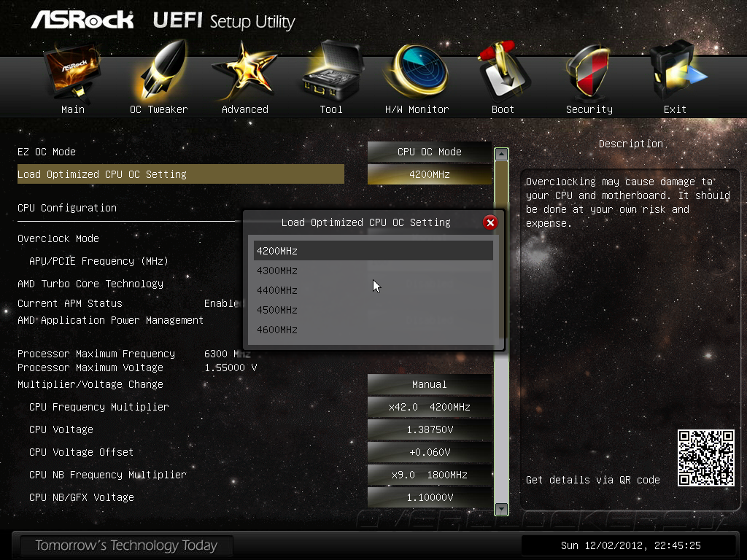747x560 pixels.
Task: Select AMD Turbo Core Technology row
Action: click(90, 284)
